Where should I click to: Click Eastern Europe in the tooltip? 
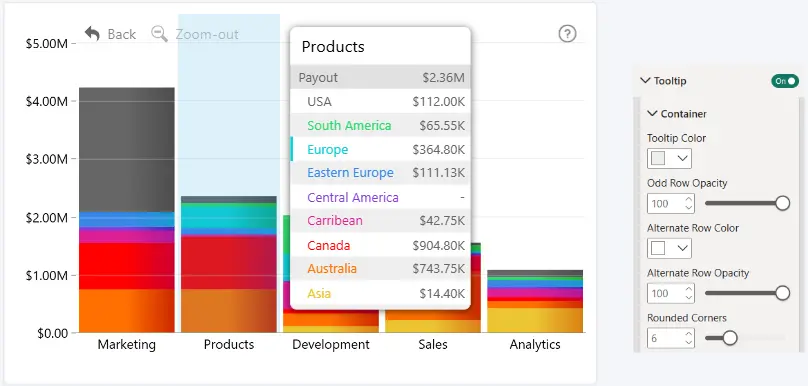point(350,173)
